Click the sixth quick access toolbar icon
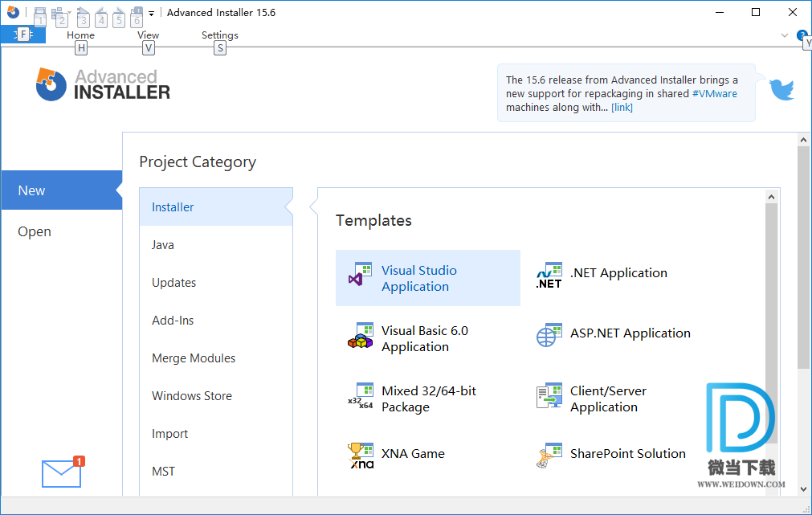Screen dimensions: 812x515 click(137, 13)
